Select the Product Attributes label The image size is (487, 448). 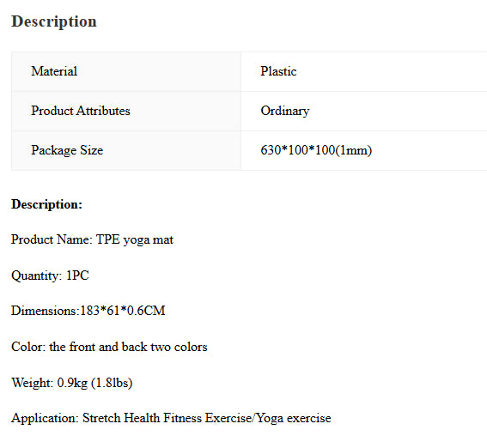click(x=81, y=111)
